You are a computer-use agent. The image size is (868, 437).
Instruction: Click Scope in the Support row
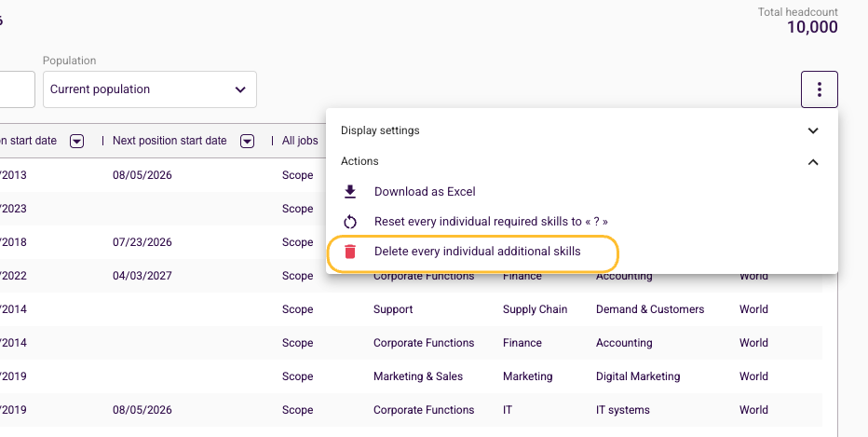coord(297,309)
